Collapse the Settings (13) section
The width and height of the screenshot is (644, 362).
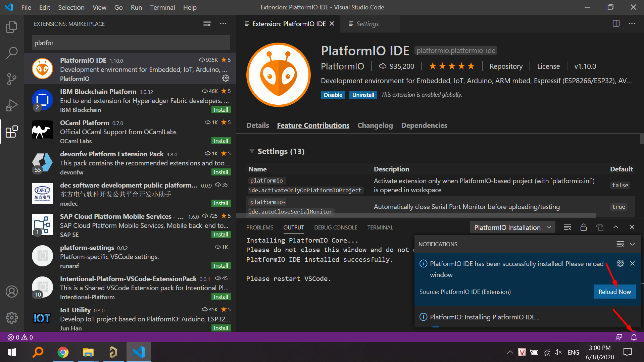252,151
